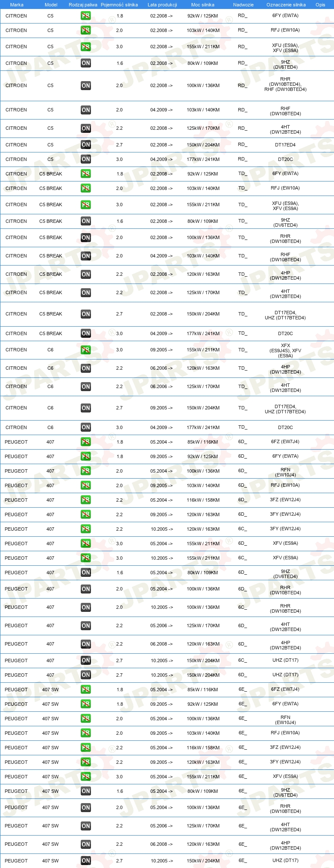Click ON icon in C5 BREAK 2.7 150kW row

pyautogui.click(x=86, y=314)
